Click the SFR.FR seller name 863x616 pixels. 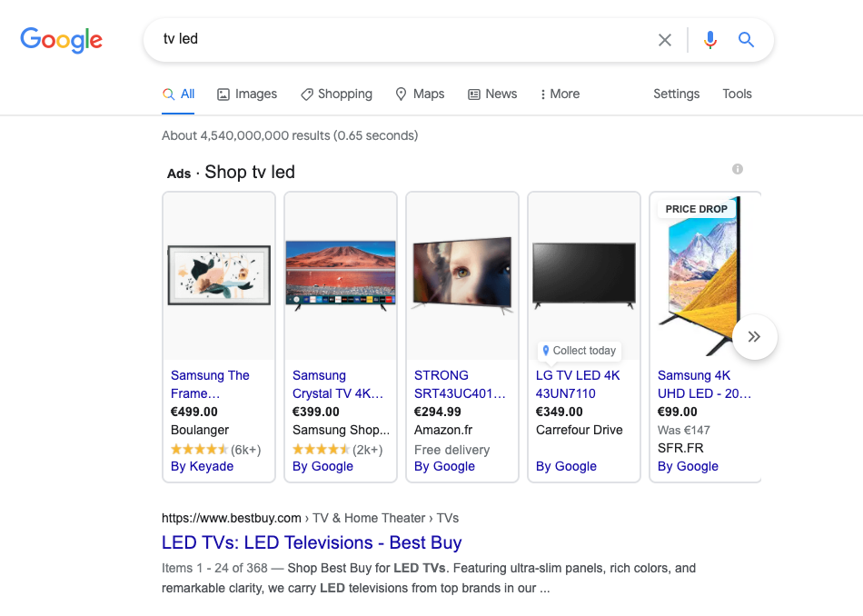coord(680,448)
